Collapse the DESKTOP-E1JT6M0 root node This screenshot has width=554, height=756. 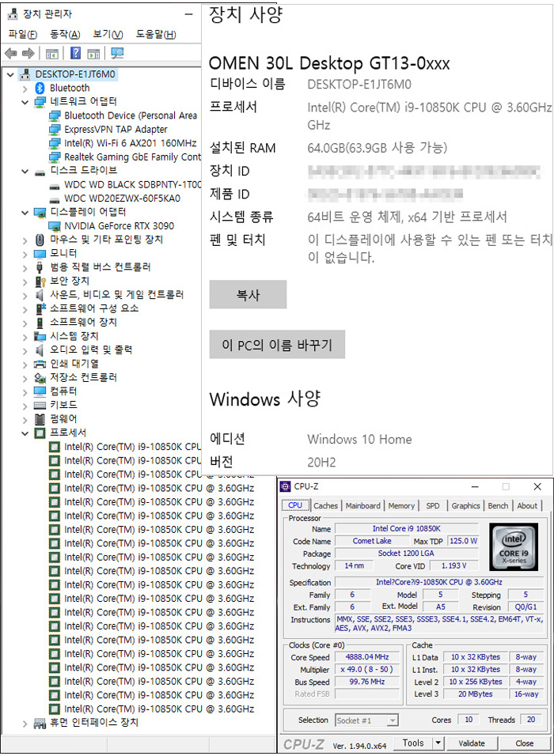point(11,74)
